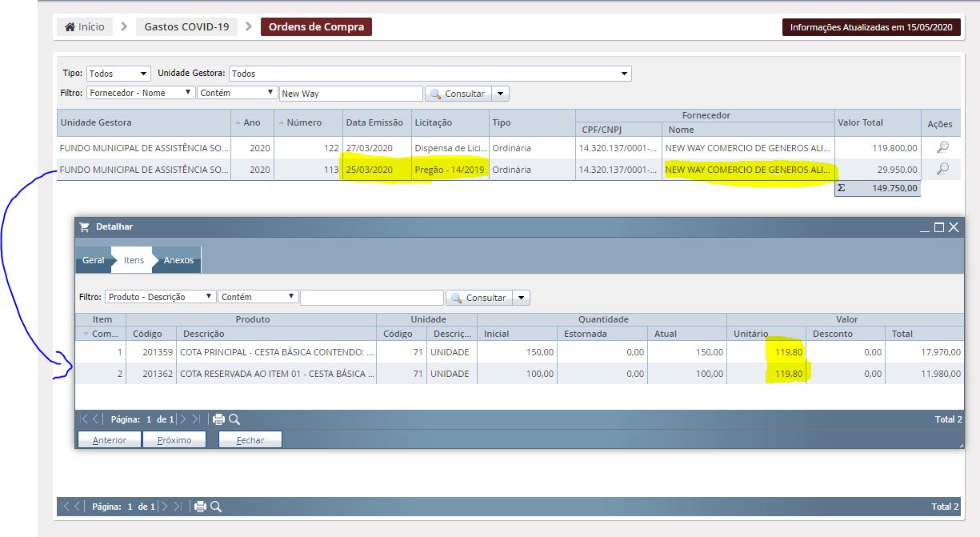Select Pregão - 14/2019 cell
This screenshot has height=537, width=980.
(x=450, y=170)
